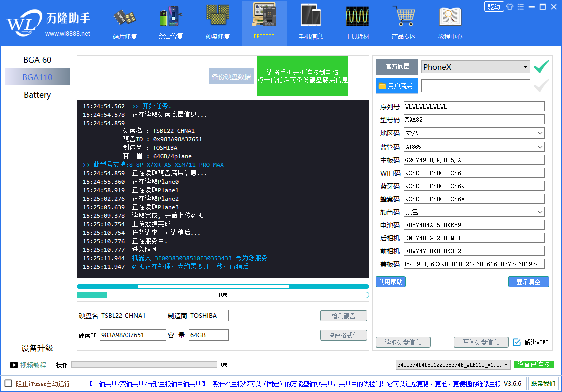Viewport: 562px width, 392px height.
Task: Open 设备升级 in the sidebar
Action: (37, 348)
